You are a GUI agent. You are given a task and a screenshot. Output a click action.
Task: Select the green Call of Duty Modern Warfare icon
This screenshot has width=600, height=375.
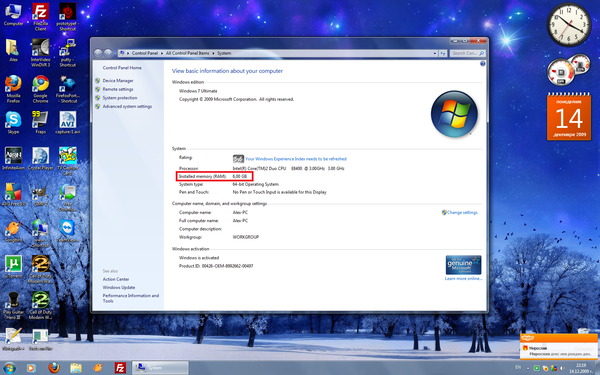click(41, 305)
